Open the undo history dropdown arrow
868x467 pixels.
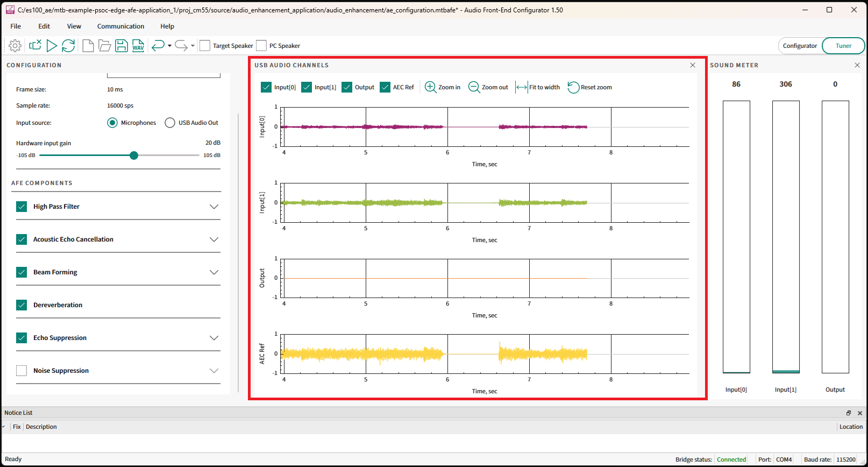(169, 46)
